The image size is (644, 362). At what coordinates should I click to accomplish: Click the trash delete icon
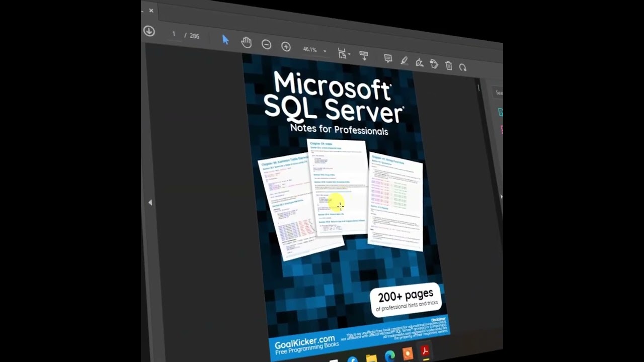pyautogui.click(x=449, y=65)
